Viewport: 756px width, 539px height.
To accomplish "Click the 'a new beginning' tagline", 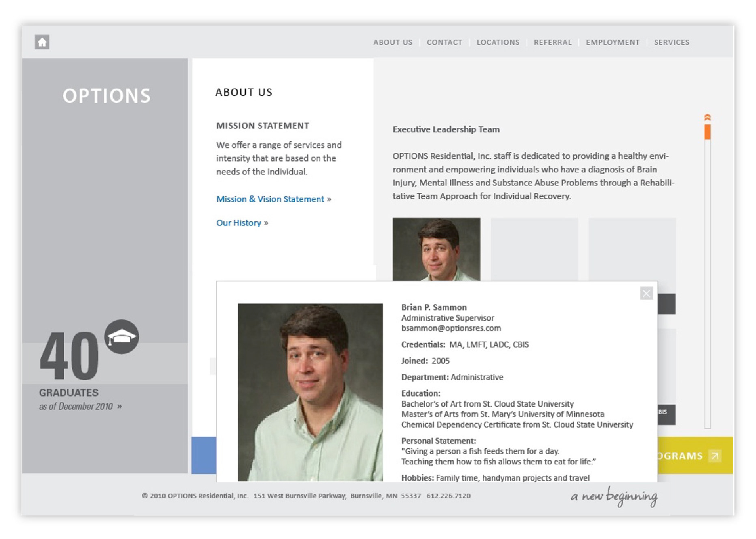I will pyautogui.click(x=614, y=496).
